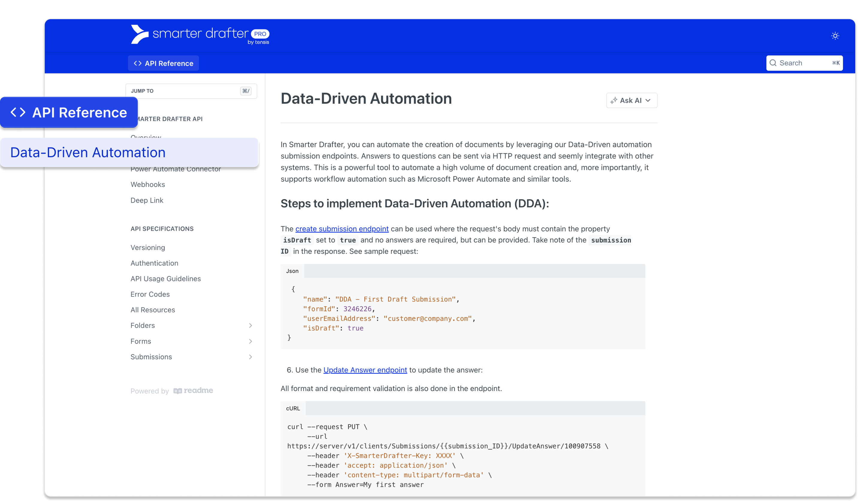Image resolution: width=860 pixels, height=504 pixels.
Task: Click the search magnifier icon
Action: click(774, 63)
